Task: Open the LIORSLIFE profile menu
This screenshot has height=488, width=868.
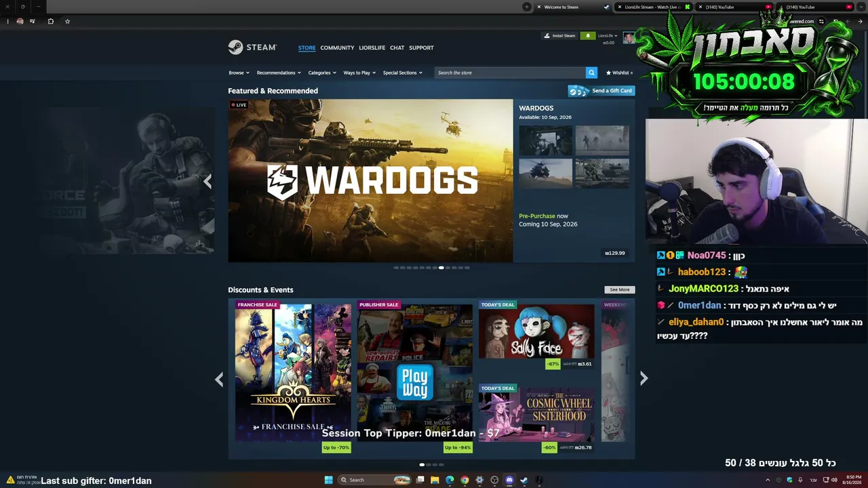Action: click(x=372, y=47)
